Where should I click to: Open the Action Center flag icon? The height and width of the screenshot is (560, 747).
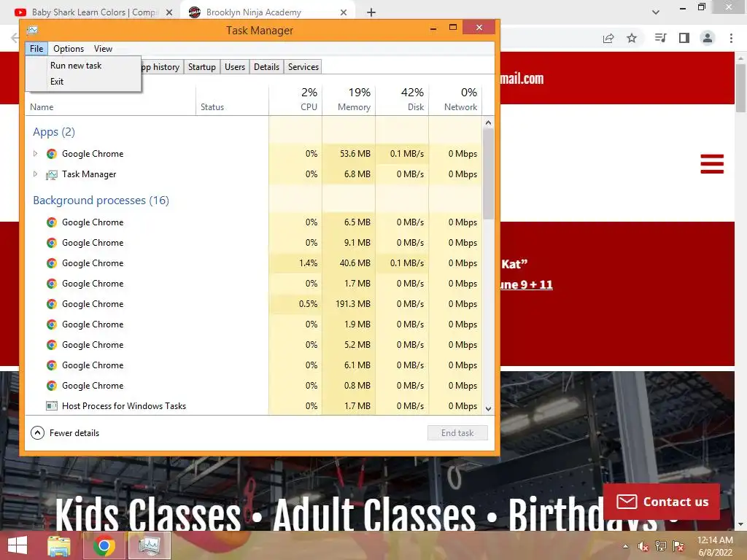(x=678, y=546)
